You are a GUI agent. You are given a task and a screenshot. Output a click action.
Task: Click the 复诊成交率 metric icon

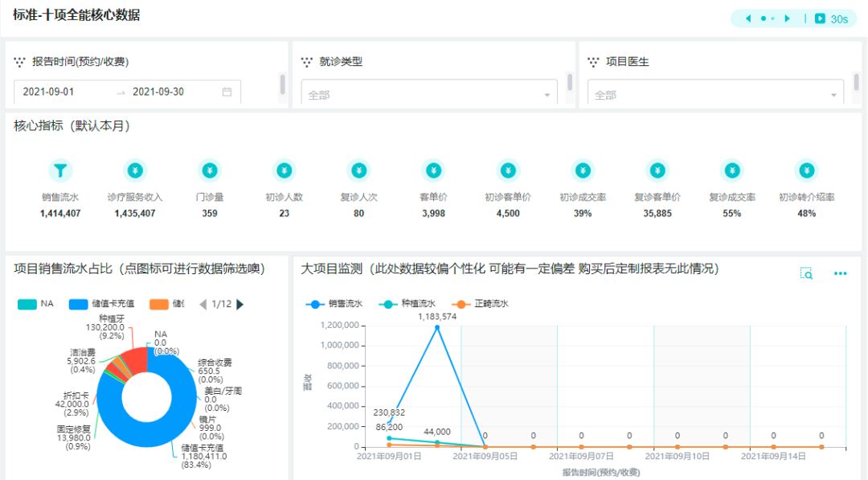point(732,170)
